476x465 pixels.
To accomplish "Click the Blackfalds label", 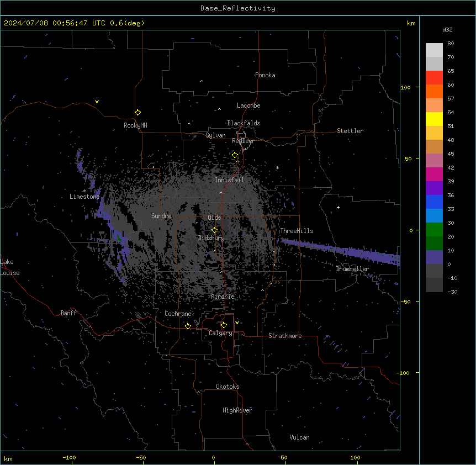I will [x=244, y=123].
